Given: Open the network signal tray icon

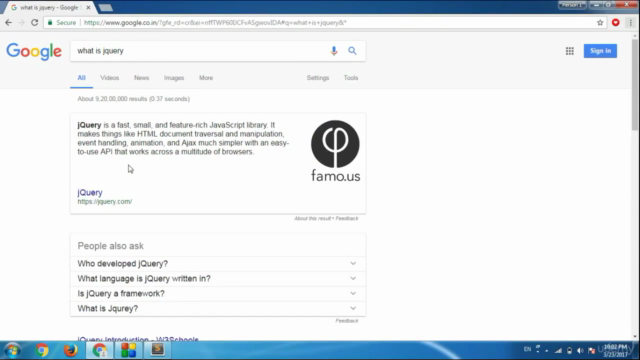Looking at the screenshot, I should (x=558, y=351).
